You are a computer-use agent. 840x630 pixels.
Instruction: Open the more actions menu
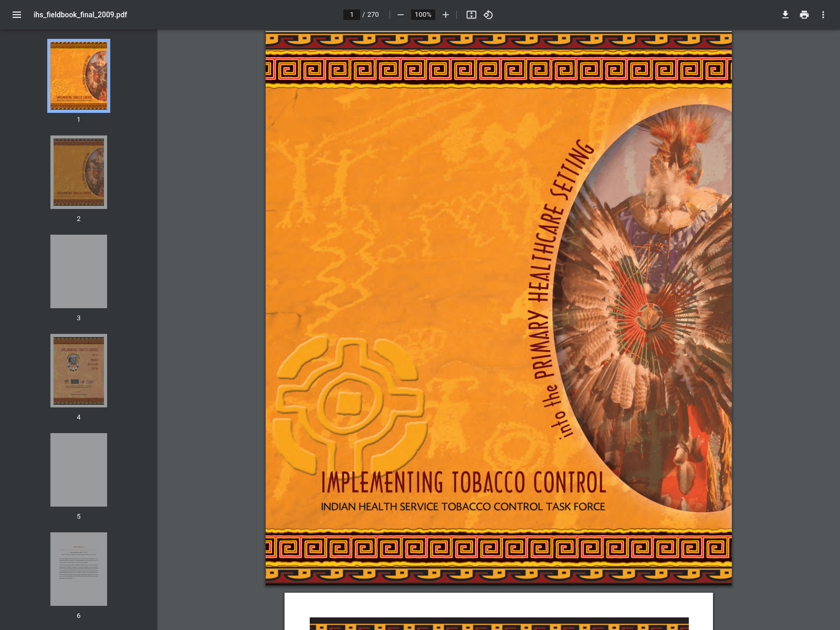click(x=823, y=15)
